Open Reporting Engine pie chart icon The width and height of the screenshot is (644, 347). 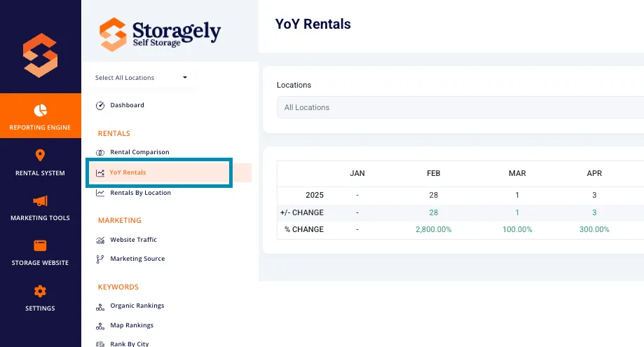click(x=40, y=111)
